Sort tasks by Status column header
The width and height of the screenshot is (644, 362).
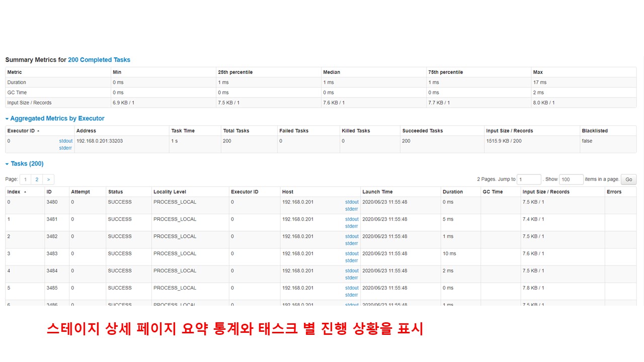point(129,192)
